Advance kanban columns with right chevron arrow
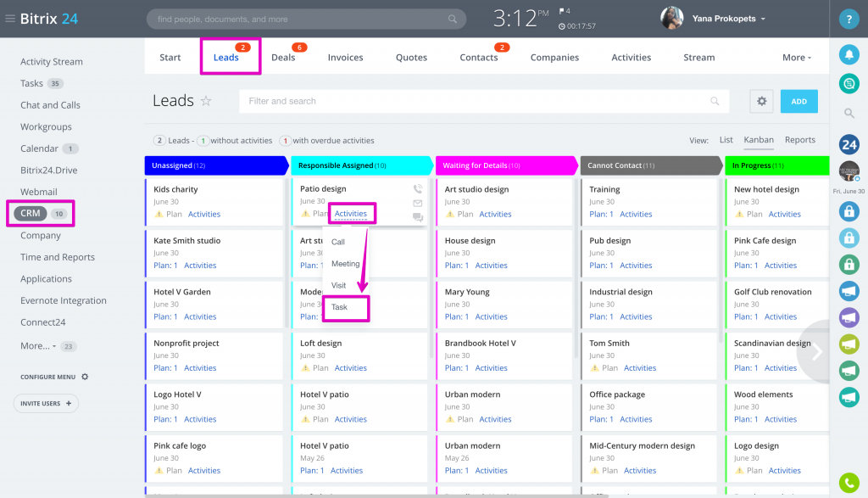This screenshot has width=868, height=498. 817,351
